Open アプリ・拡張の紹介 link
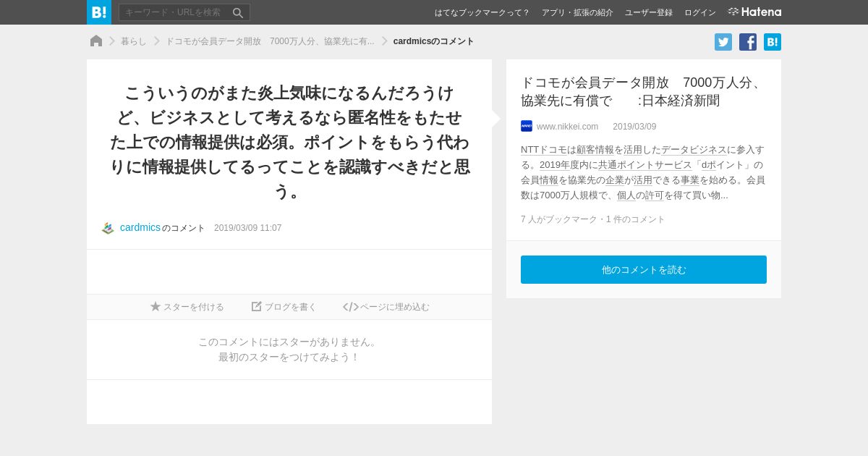This screenshot has height=456, width=868. [x=577, y=12]
